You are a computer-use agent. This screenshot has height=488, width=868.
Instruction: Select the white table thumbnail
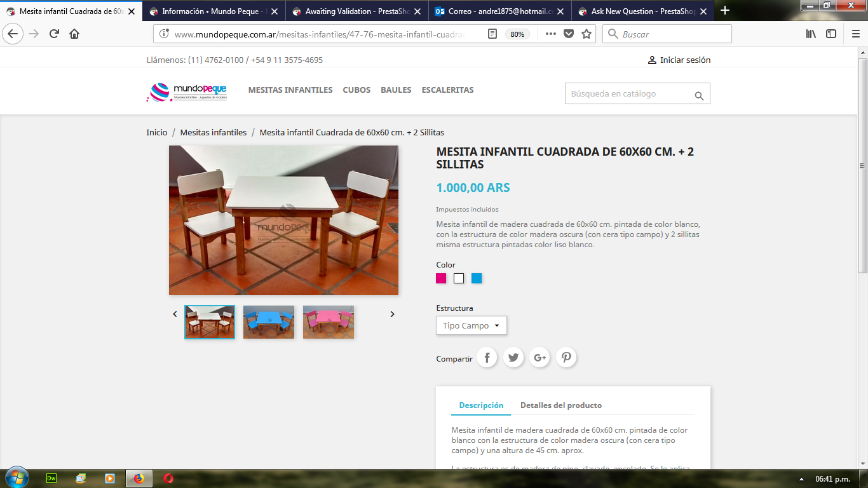tap(210, 322)
